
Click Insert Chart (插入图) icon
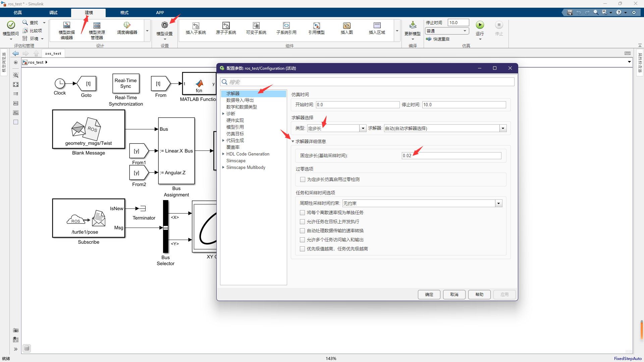[x=347, y=26]
